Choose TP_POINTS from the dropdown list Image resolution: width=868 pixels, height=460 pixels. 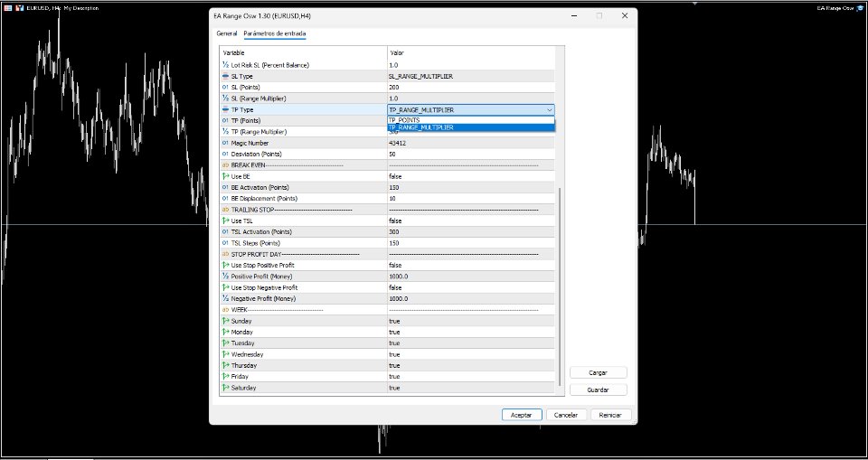pos(470,120)
